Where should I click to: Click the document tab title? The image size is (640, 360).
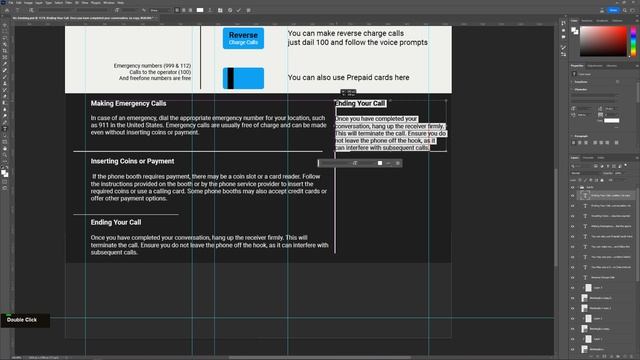coord(82,18)
